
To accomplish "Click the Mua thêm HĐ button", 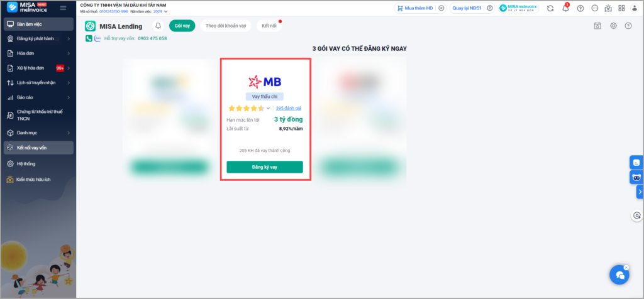I will coord(415,8).
